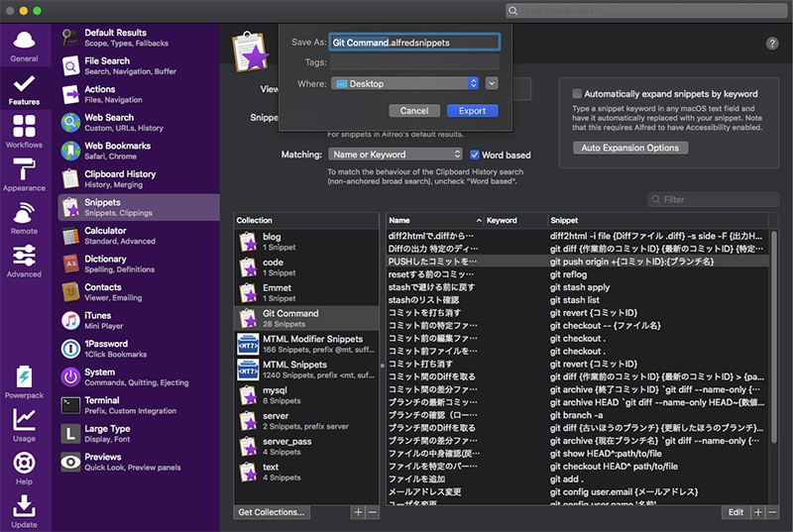Screen dimensions: 793x532
Task: Open Usage statistics
Action: pos(25,424)
